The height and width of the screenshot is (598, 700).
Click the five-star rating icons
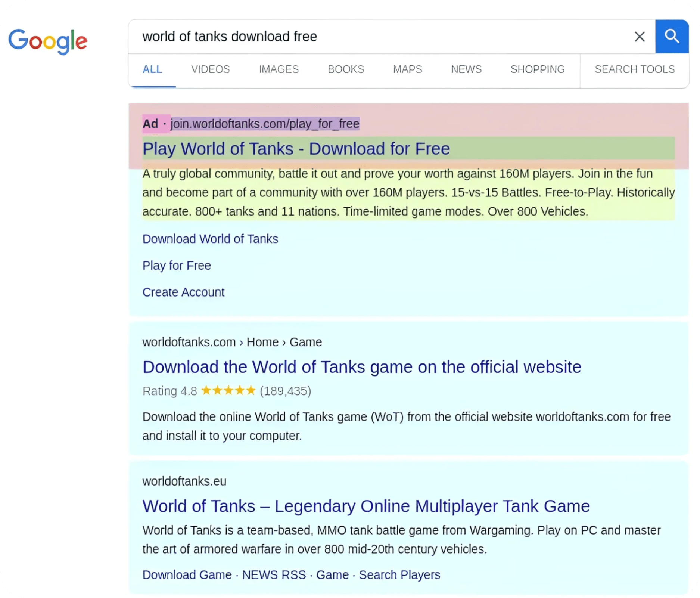click(x=228, y=391)
